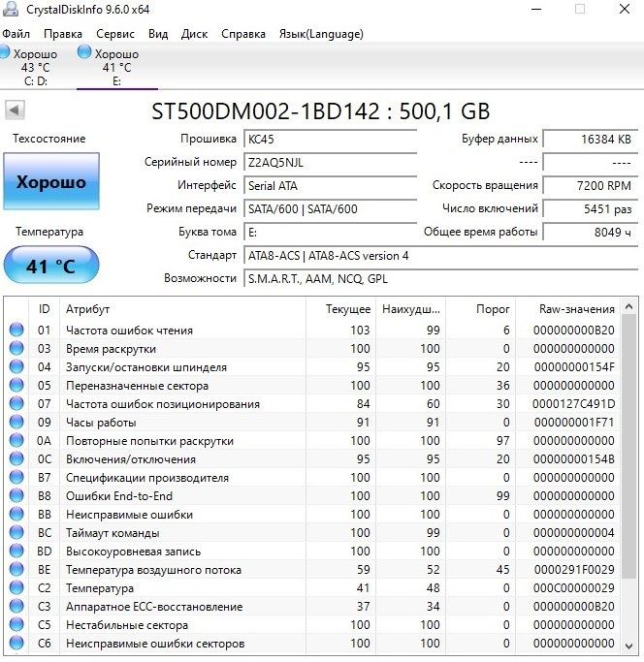The image size is (644, 662).
Task: Open the Правка menu
Action: click(x=63, y=34)
